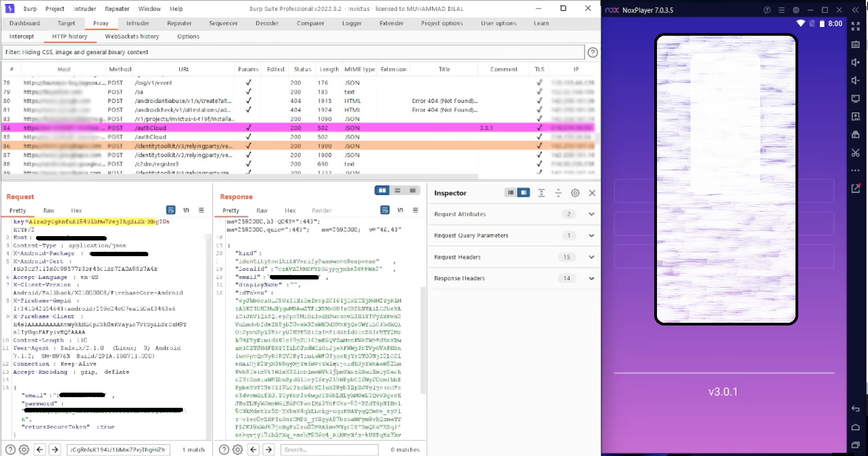The height and width of the screenshot is (456, 868).
Task: Select Raw view in Request pane
Action: 49,211
